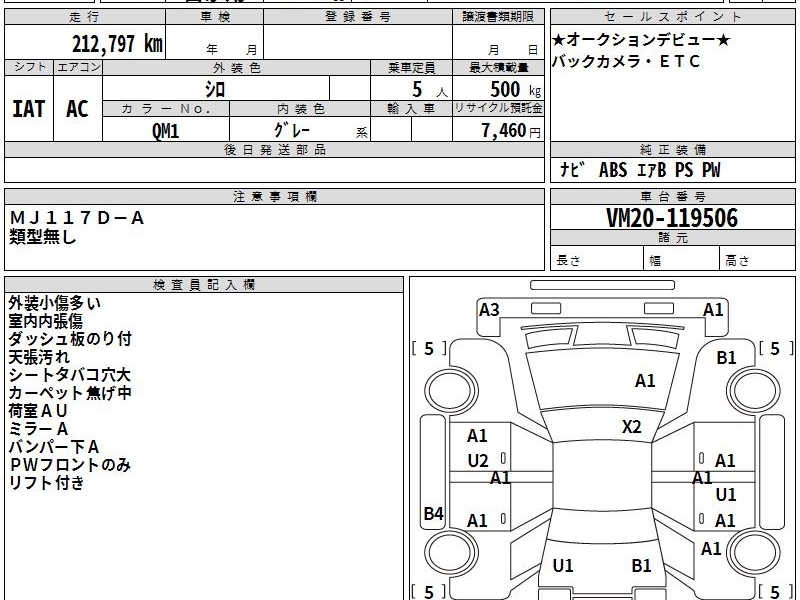Select the 内装色 header
Viewport: 800px width, 600px height.
pos(301,109)
